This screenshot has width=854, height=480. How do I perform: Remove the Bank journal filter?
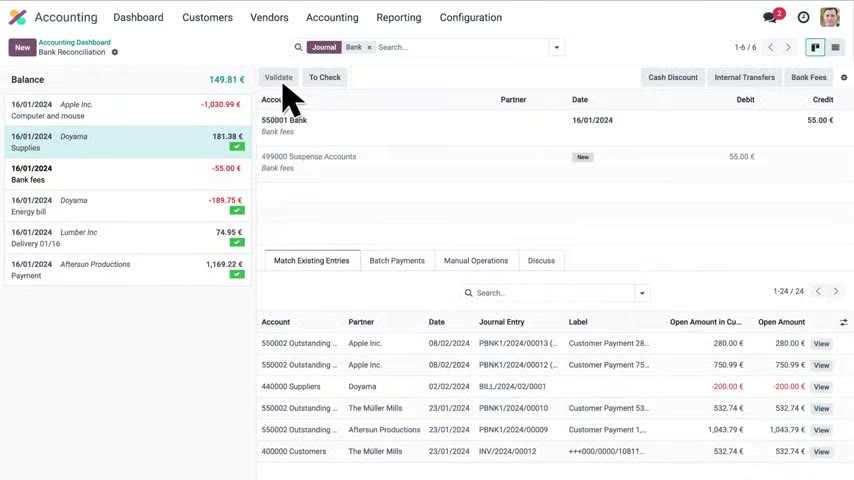tap(369, 47)
